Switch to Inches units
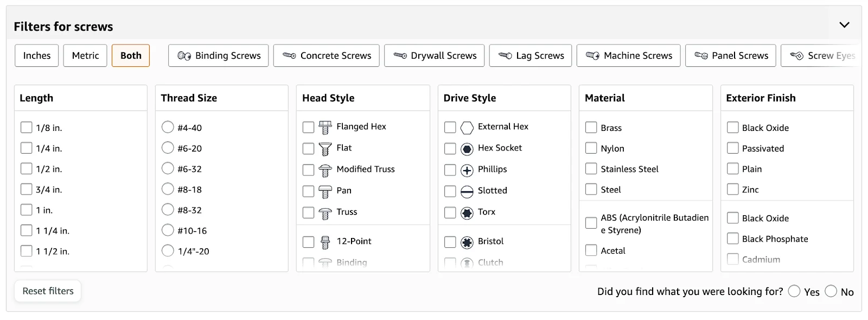Screen dimensions: 868x320 point(36,55)
